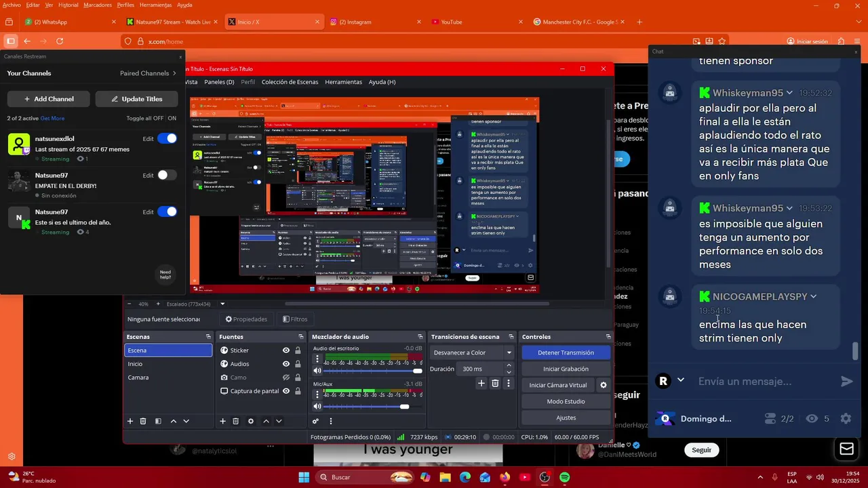Open source properties gear in Fuentes toolbar
Viewport: 868px width, 488px height.
click(x=251, y=421)
